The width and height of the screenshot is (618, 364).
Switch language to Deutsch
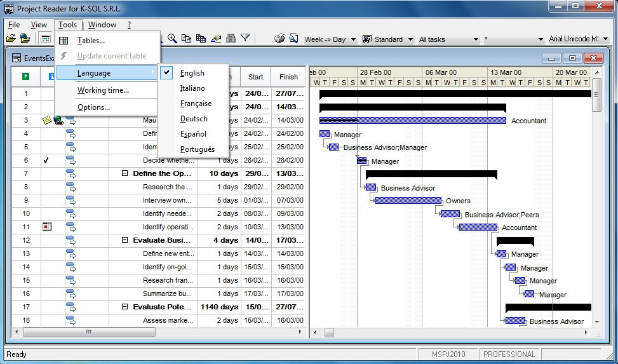coord(194,119)
